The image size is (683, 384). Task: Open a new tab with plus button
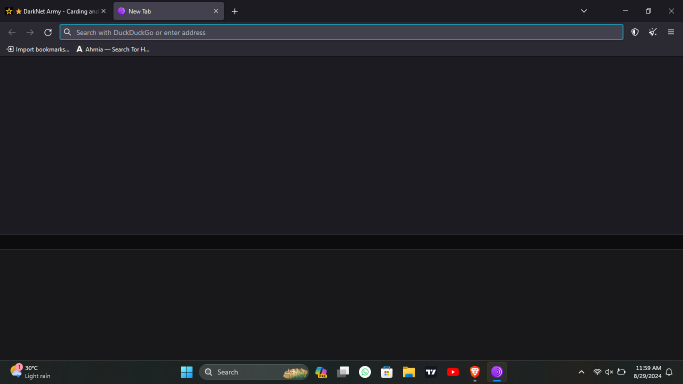[235, 11]
